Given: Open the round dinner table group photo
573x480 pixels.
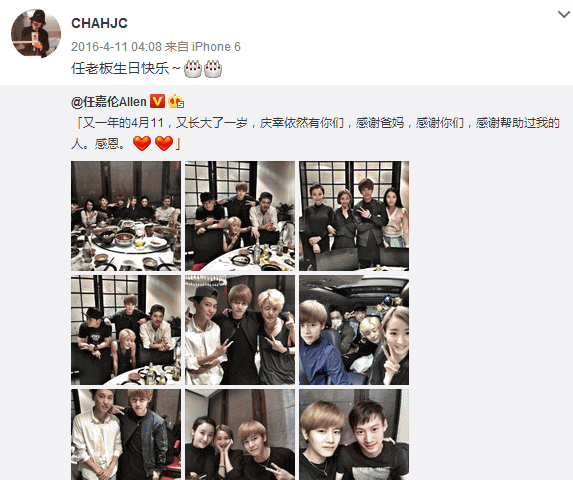Looking at the screenshot, I should click(x=126, y=216).
